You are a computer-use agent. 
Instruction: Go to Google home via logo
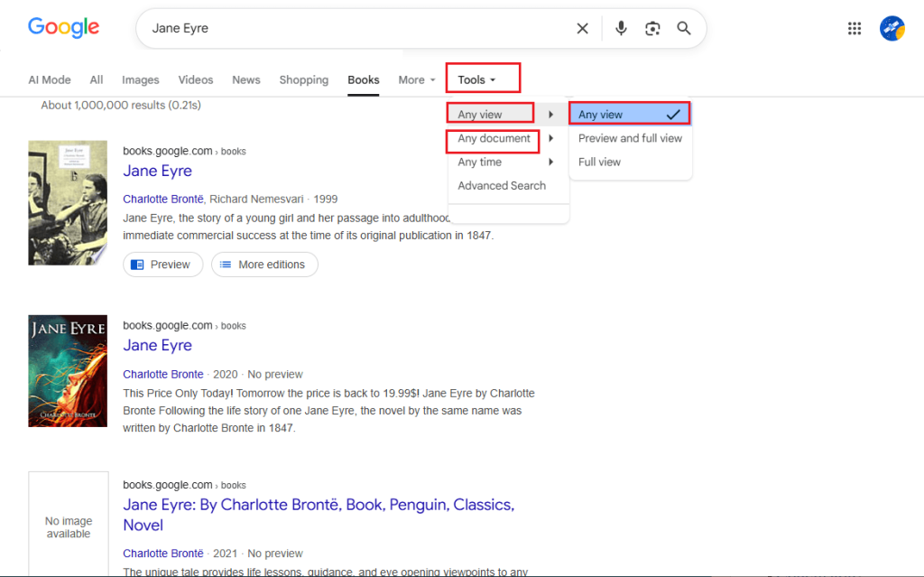point(64,27)
